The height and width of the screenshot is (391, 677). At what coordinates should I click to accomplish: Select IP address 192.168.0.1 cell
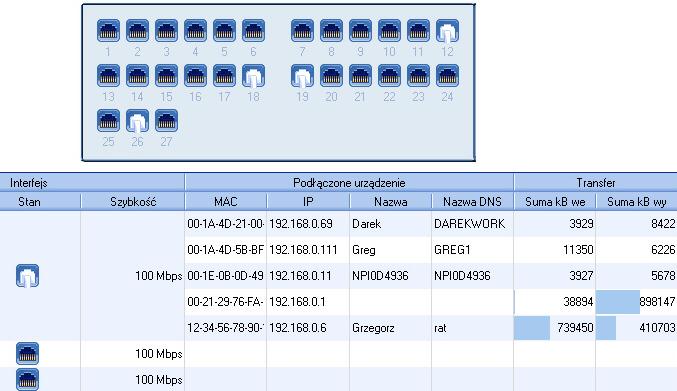point(308,302)
